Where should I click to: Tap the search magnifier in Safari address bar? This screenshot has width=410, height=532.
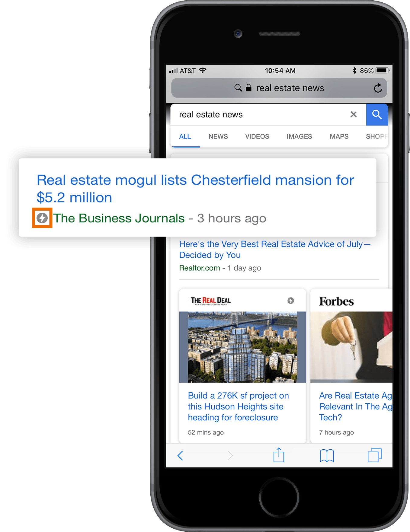pyautogui.click(x=238, y=88)
